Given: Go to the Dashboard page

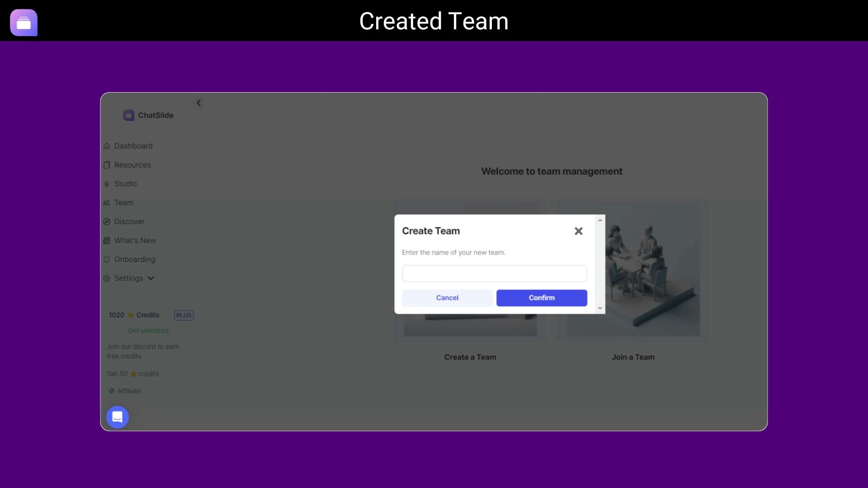Looking at the screenshot, I should pyautogui.click(x=132, y=146).
